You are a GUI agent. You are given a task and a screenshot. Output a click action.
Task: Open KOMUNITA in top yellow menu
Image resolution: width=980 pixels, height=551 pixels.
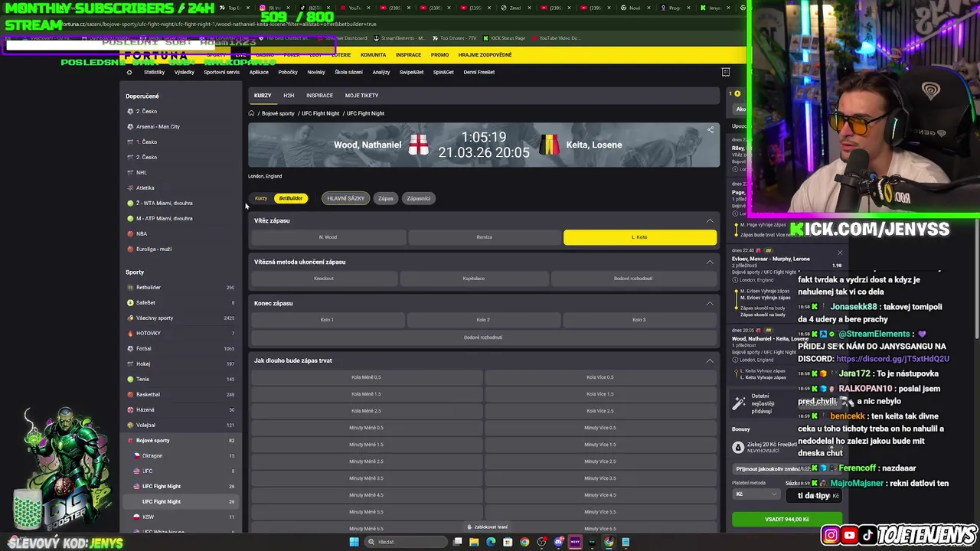point(374,55)
